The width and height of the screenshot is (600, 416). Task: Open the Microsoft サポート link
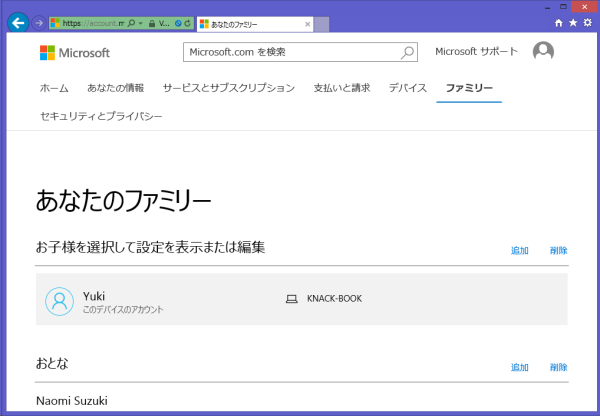(x=476, y=52)
